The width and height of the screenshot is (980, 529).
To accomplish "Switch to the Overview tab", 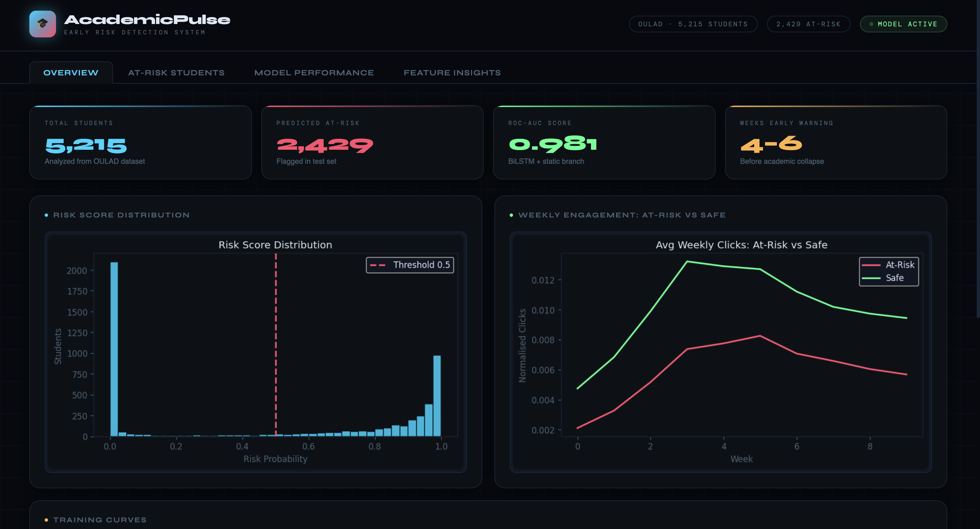I will [x=71, y=73].
